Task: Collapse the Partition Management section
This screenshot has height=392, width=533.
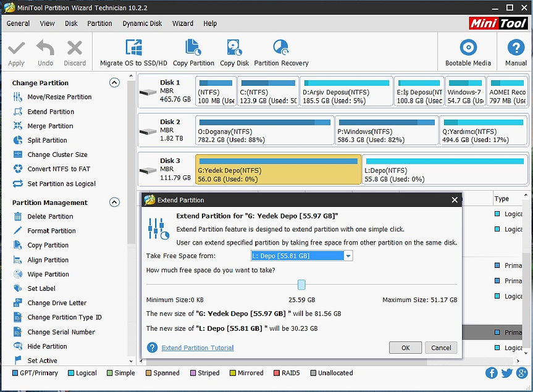Action: coord(114,202)
